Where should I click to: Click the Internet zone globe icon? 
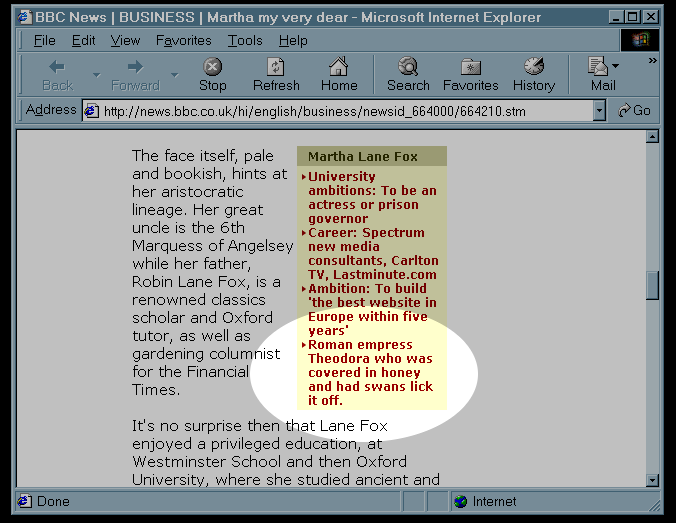pos(460,501)
